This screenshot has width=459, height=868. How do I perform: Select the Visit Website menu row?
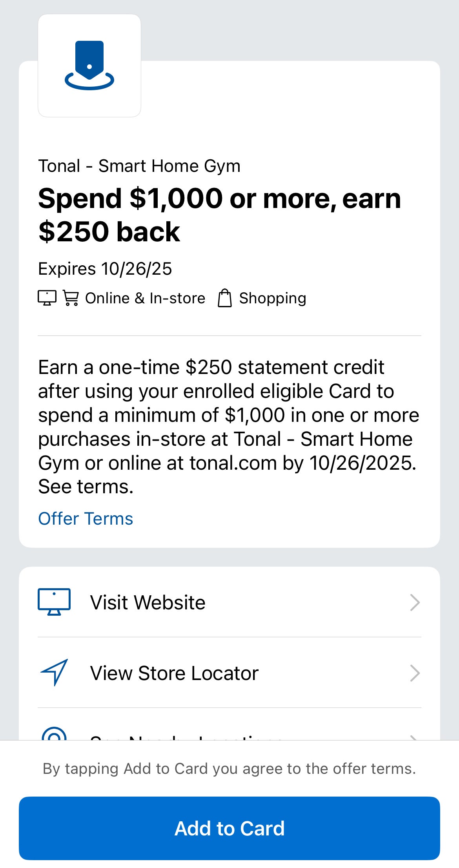click(229, 602)
